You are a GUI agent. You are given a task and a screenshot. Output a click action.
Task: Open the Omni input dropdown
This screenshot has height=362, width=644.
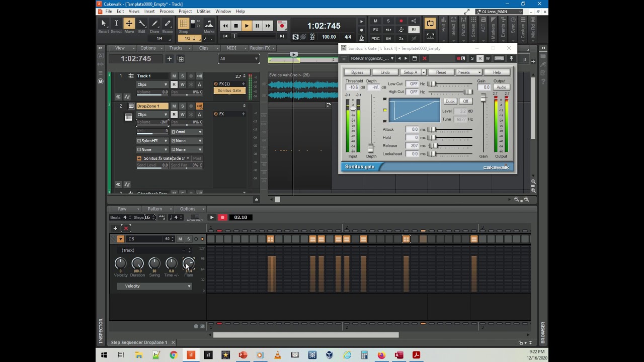click(187, 132)
